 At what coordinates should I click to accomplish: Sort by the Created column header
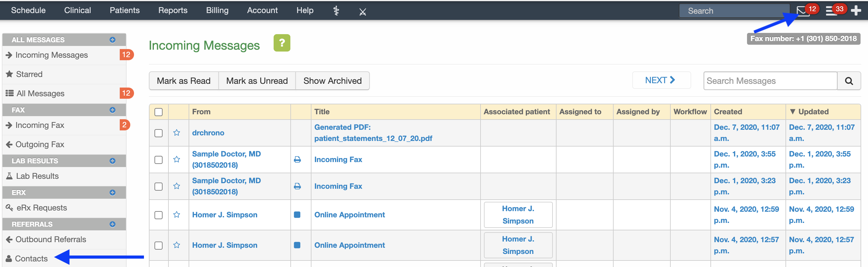728,111
